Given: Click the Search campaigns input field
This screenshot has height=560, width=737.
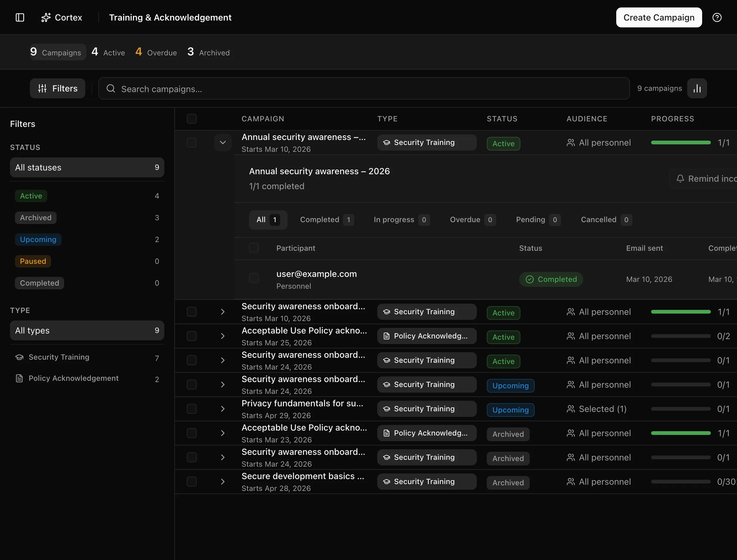Looking at the screenshot, I should pyautogui.click(x=364, y=88).
